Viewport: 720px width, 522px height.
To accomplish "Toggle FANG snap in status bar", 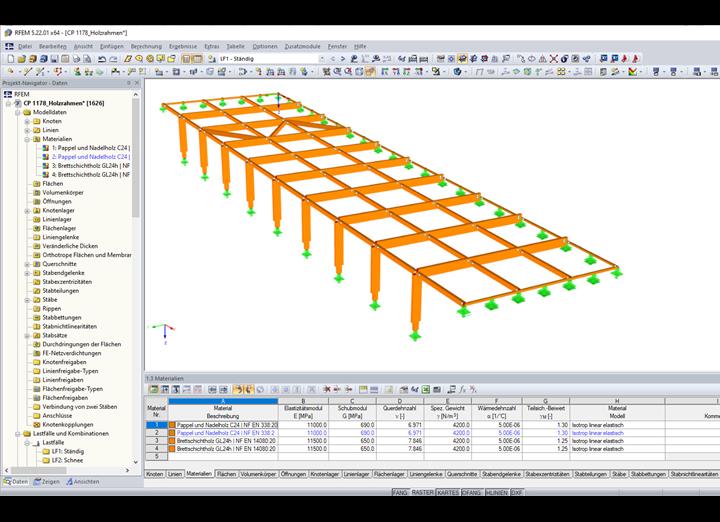I will click(399, 492).
